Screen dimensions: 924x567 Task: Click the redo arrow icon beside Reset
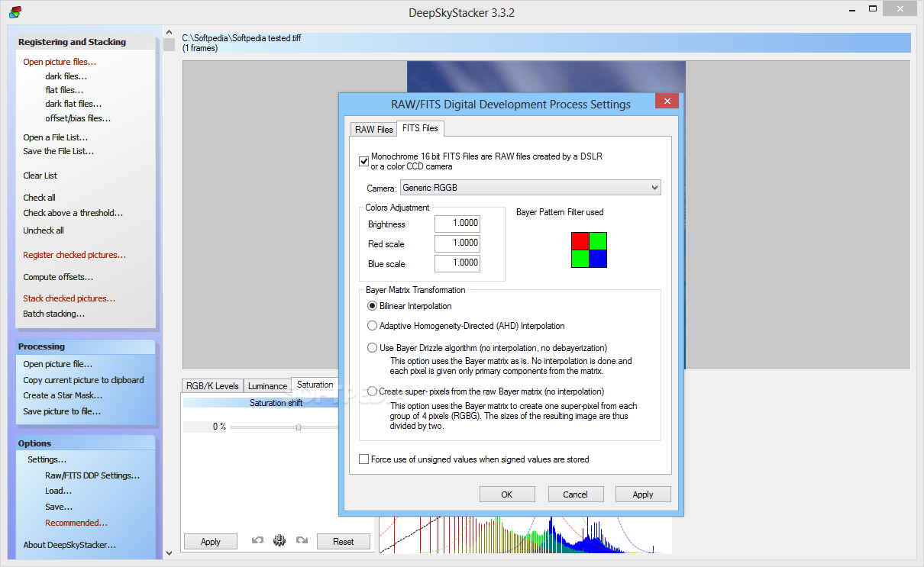(302, 541)
